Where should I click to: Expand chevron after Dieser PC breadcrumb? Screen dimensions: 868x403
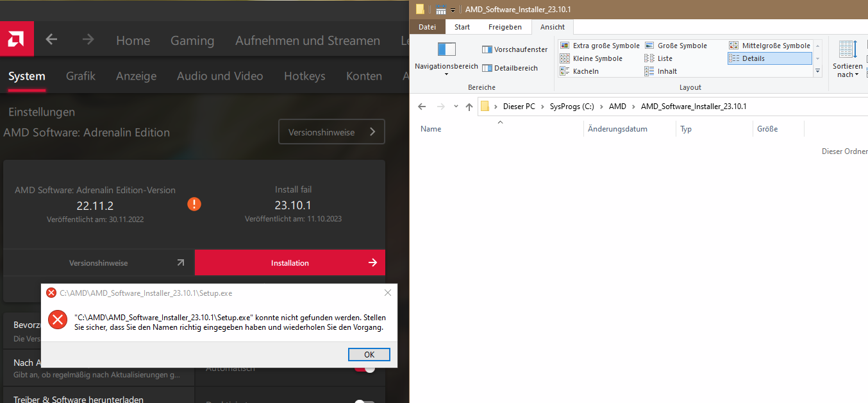pos(542,107)
